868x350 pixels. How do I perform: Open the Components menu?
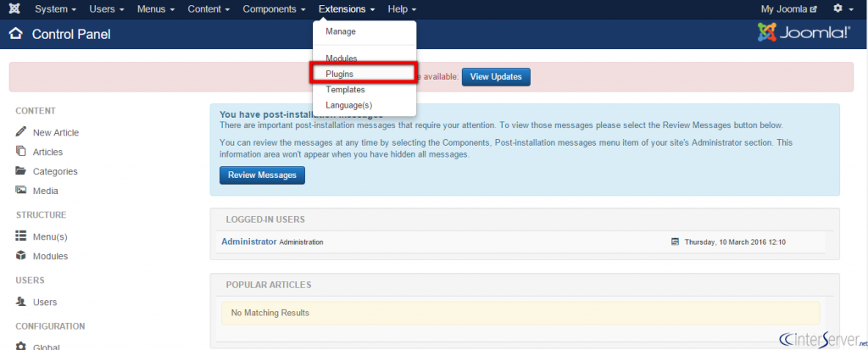click(x=274, y=9)
